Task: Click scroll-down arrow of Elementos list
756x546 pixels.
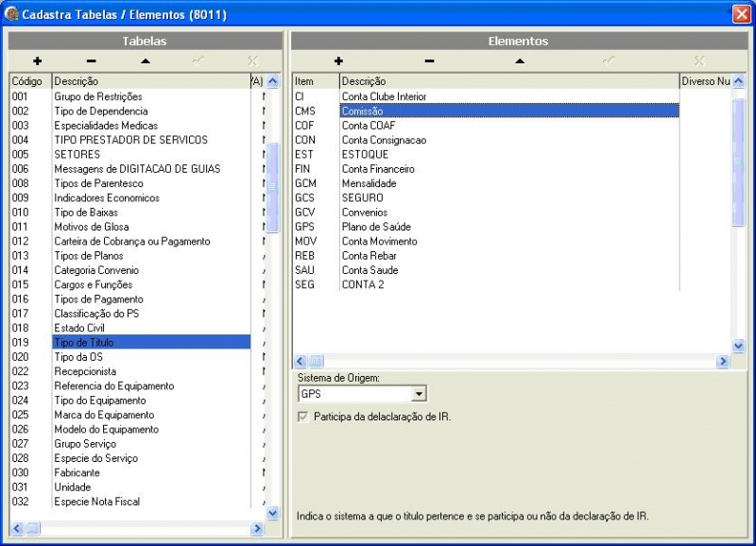Action: pos(738,345)
